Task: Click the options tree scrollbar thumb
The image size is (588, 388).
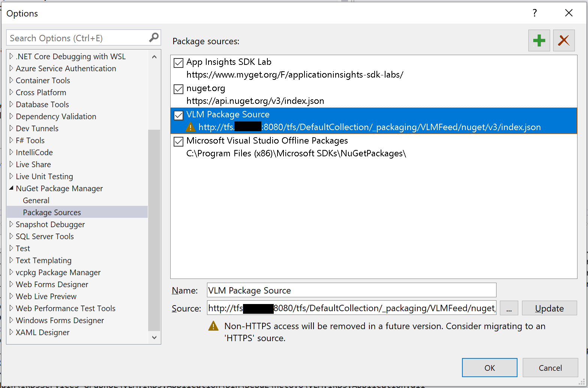Action: [154, 230]
